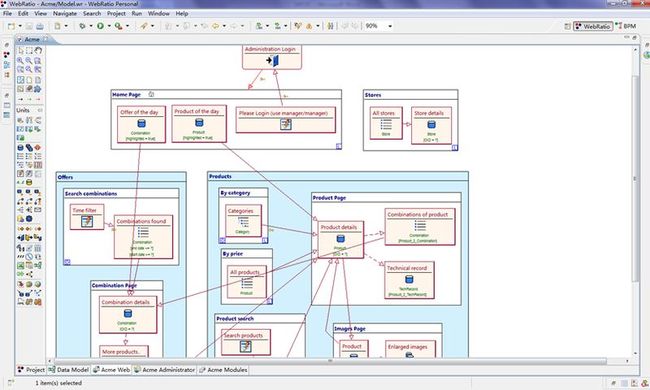Click the green Run button
The image size is (650, 390).
pyautogui.click(x=100, y=26)
